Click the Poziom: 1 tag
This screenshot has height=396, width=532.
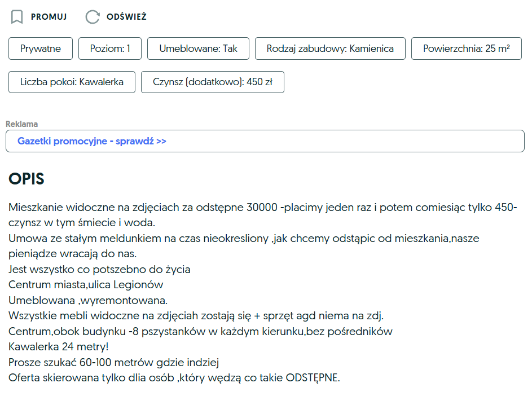tap(110, 49)
